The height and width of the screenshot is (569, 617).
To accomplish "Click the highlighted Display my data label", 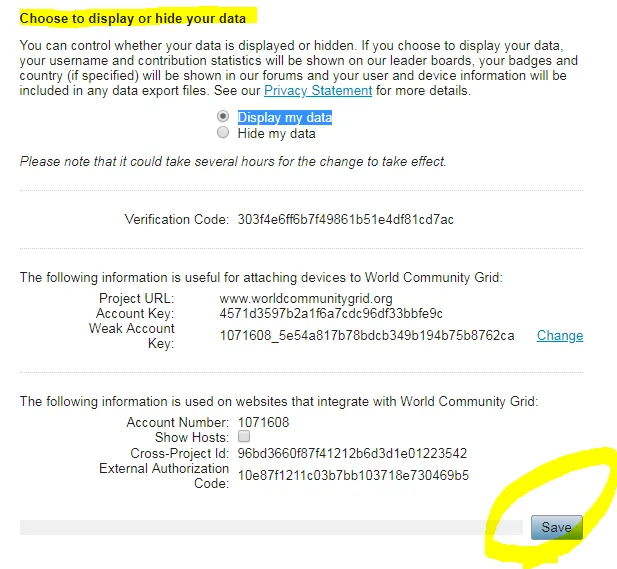I will (285, 117).
